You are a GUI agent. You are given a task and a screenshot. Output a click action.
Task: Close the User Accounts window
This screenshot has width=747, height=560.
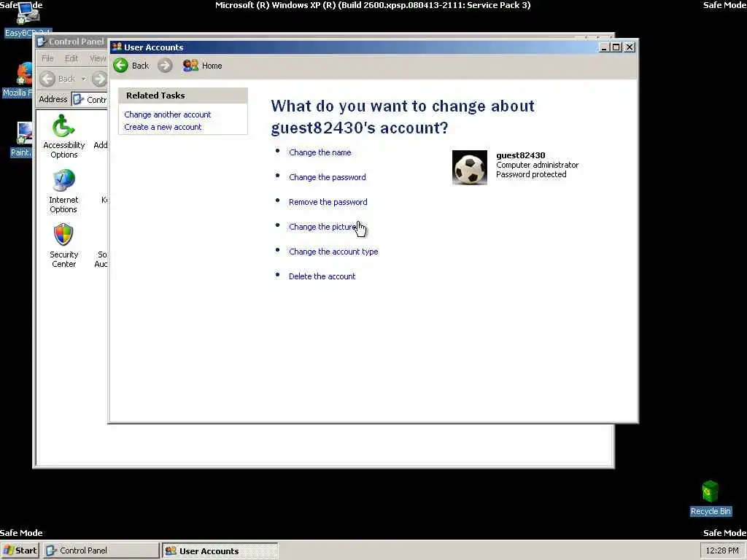coord(630,47)
